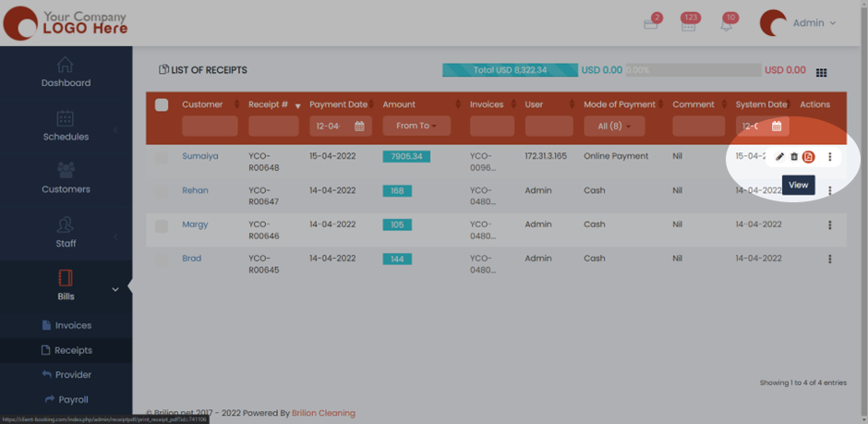Click the trash delete icon in first row
Screen dimensions: 868x424
pyautogui.click(x=794, y=157)
